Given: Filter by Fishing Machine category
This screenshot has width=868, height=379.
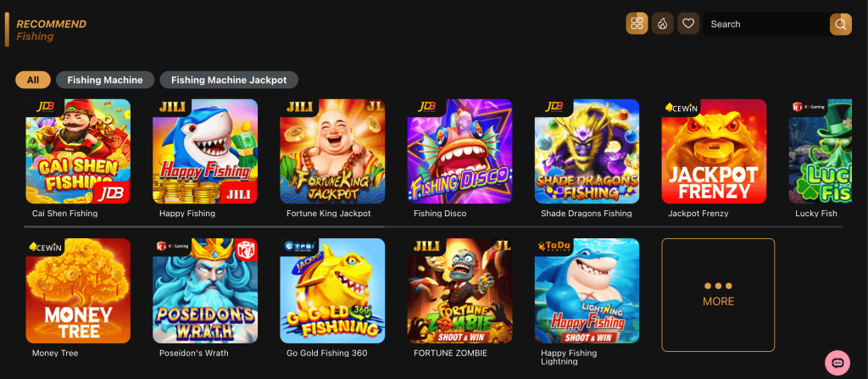Looking at the screenshot, I should [105, 80].
